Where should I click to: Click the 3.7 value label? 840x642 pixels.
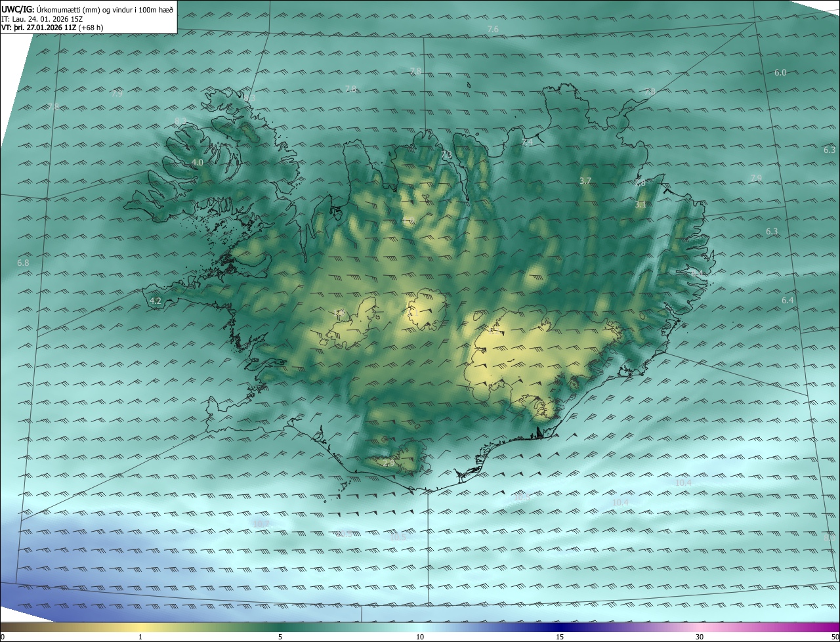(586, 181)
